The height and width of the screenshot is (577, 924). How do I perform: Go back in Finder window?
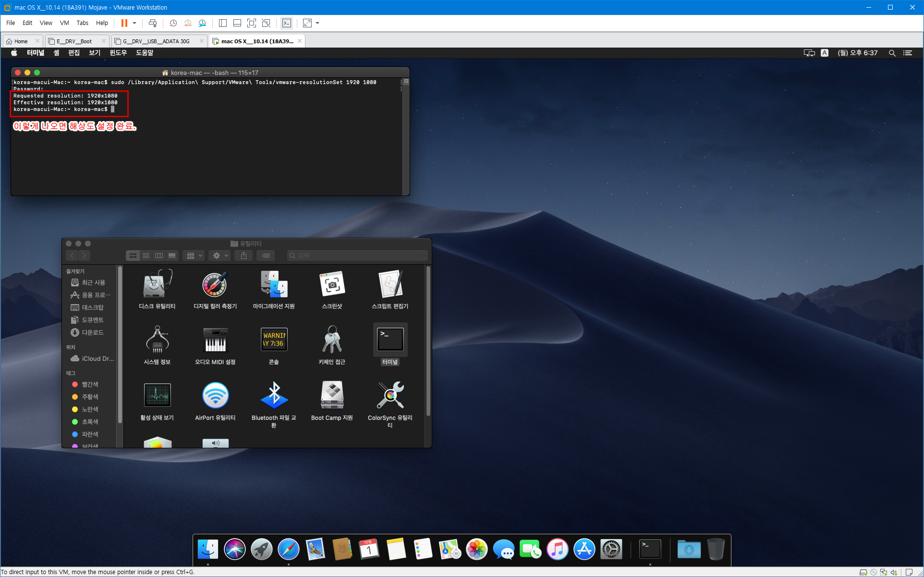(x=72, y=256)
